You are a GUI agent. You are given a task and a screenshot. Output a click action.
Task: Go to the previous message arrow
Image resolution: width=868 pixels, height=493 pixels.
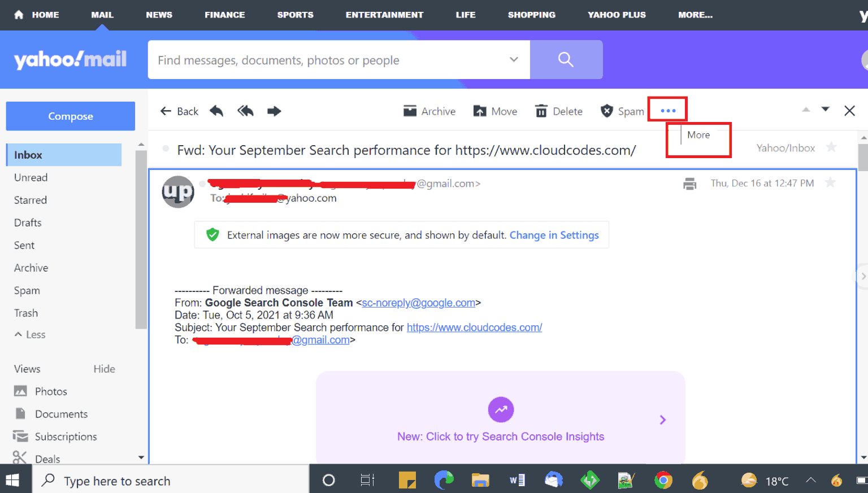(x=806, y=110)
